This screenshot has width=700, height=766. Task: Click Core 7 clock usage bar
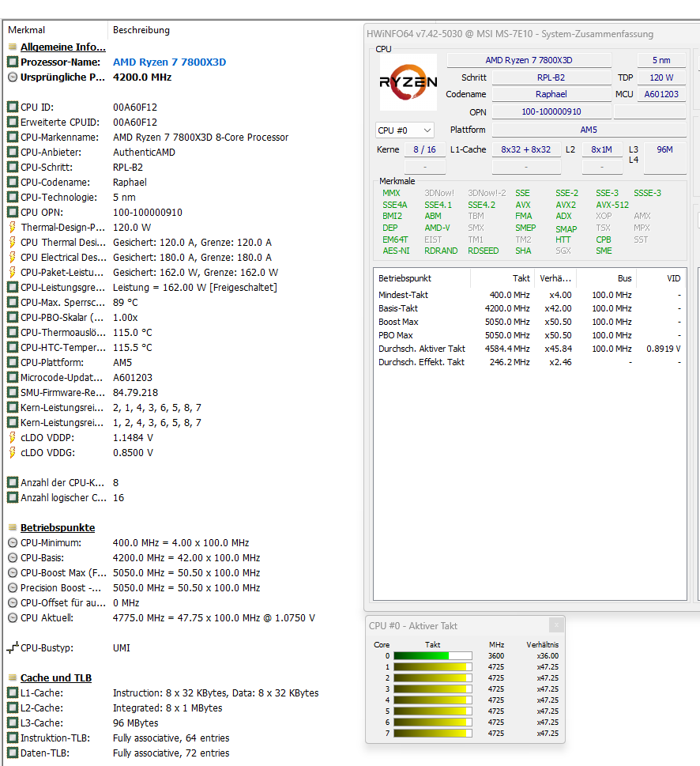[x=432, y=734]
